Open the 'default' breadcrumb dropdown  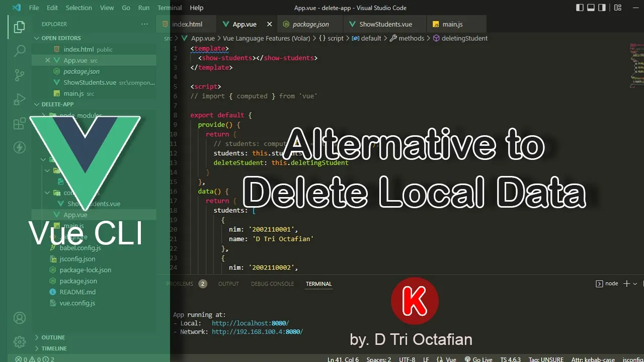(366, 38)
